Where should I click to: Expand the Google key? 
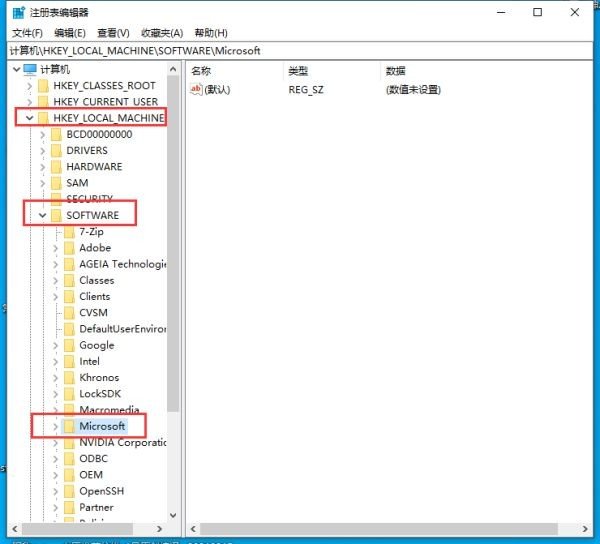pyautogui.click(x=55, y=345)
